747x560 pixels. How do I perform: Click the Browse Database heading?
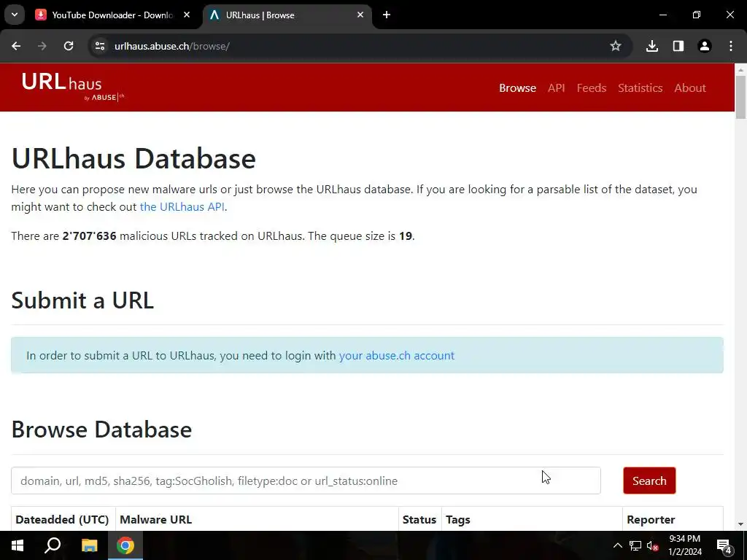(101, 429)
